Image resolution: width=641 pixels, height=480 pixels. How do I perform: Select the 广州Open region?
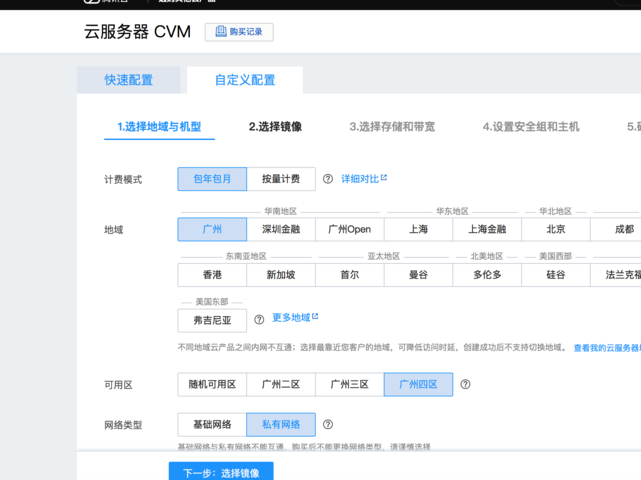click(x=350, y=229)
